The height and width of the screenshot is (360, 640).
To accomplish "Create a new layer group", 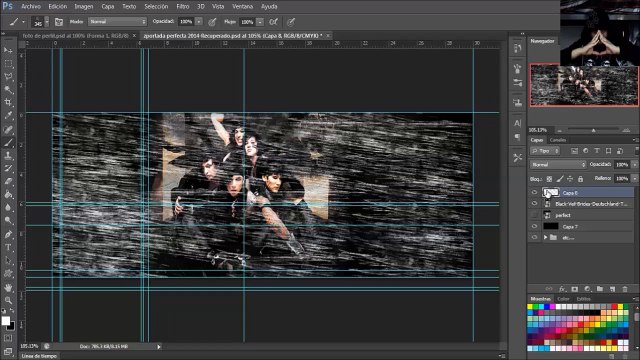I will click(x=600, y=289).
